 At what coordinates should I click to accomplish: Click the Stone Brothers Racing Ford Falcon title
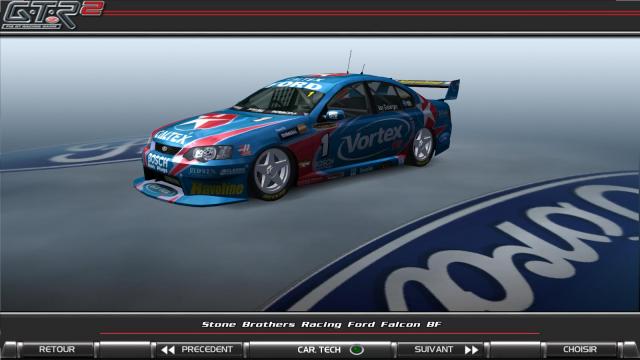[321, 324]
